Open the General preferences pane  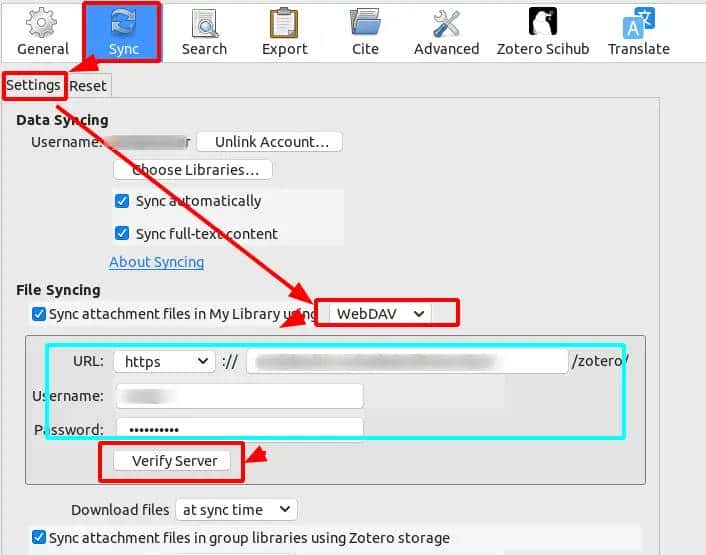(x=42, y=30)
